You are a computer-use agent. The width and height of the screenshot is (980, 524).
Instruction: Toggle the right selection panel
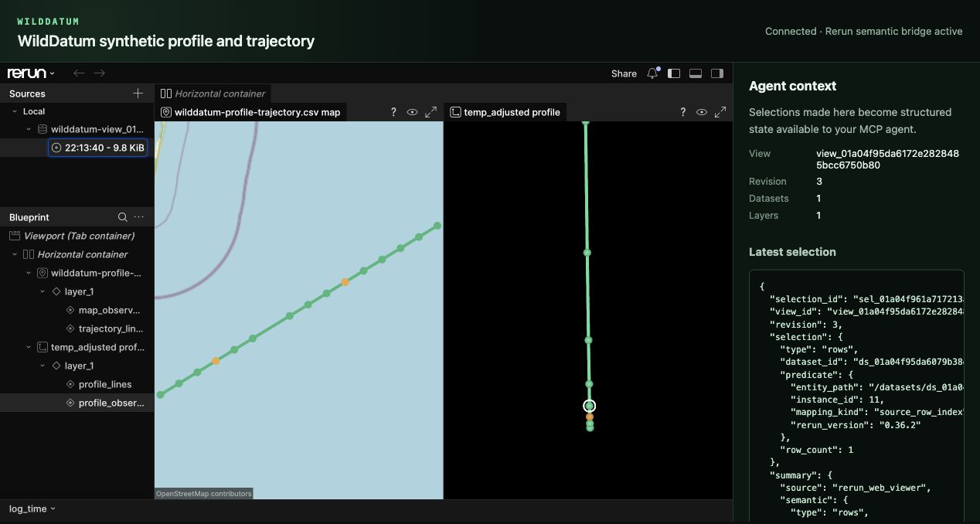(x=717, y=73)
